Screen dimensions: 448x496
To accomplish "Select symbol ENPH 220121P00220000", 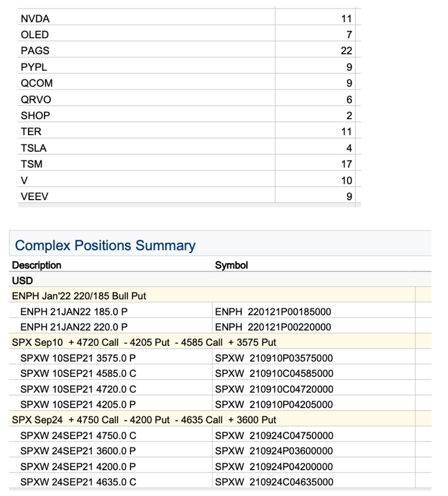I will coord(273,327).
